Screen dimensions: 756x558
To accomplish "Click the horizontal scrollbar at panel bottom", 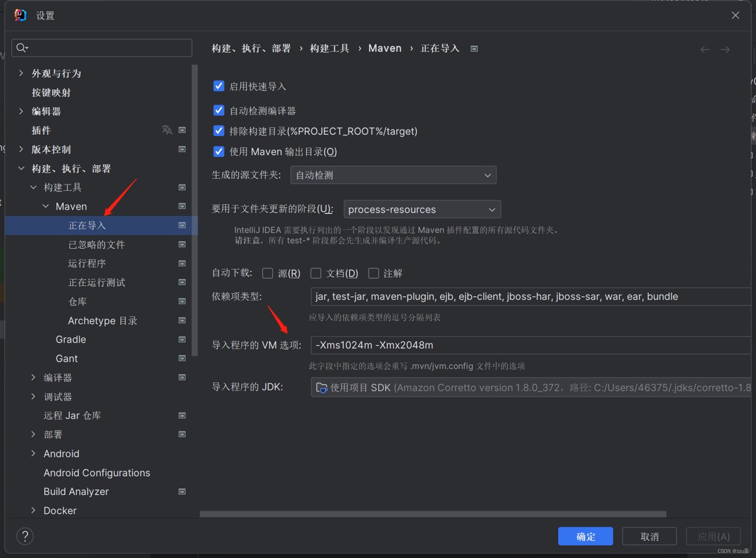I will (x=433, y=514).
